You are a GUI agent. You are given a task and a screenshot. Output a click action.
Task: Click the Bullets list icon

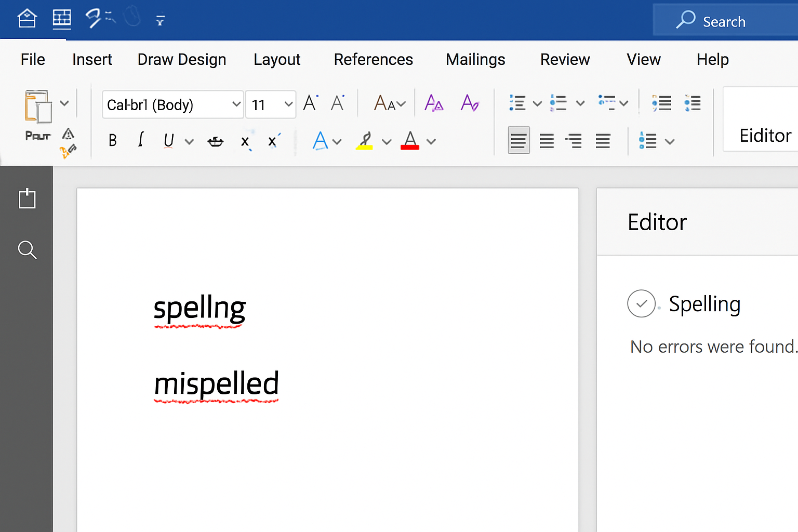pyautogui.click(x=517, y=103)
